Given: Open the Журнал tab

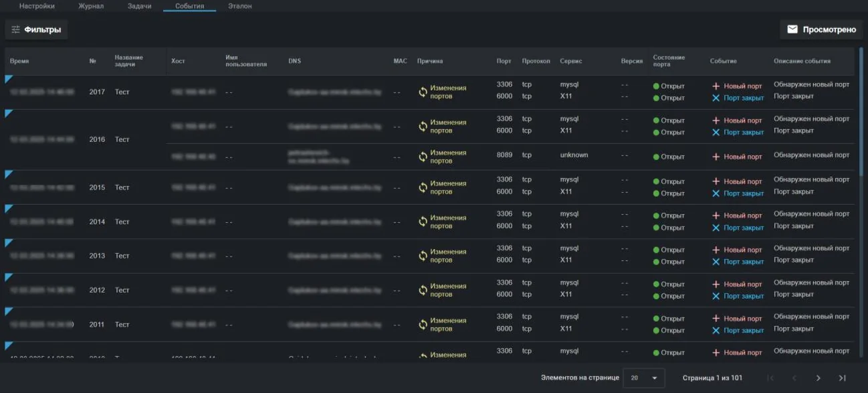Looking at the screenshot, I should [x=91, y=6].
